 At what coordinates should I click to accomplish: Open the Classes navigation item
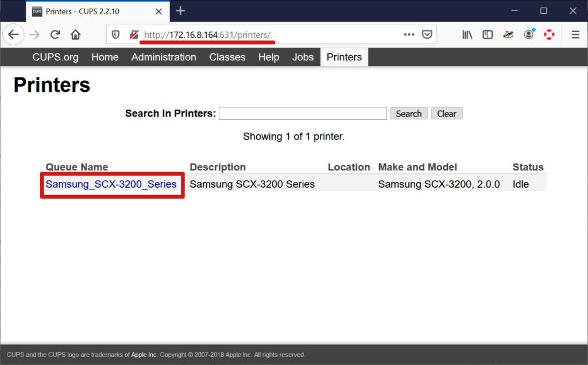(227, 57)
